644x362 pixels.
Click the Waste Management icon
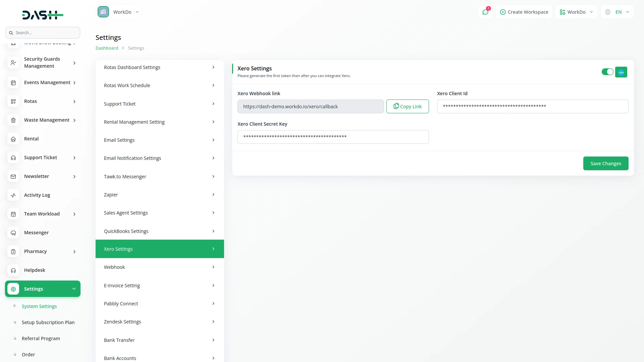pyautogui.click(x=13, y=120)
